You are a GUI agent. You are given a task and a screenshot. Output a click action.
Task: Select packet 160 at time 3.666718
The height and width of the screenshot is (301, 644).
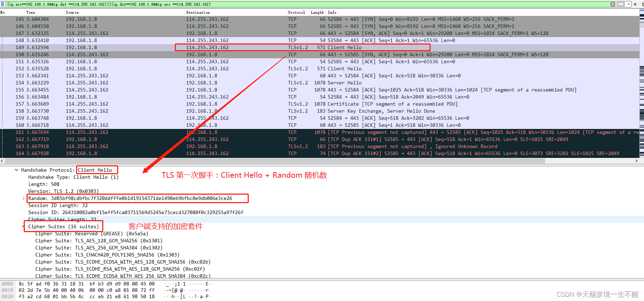(x=320, y=125)
